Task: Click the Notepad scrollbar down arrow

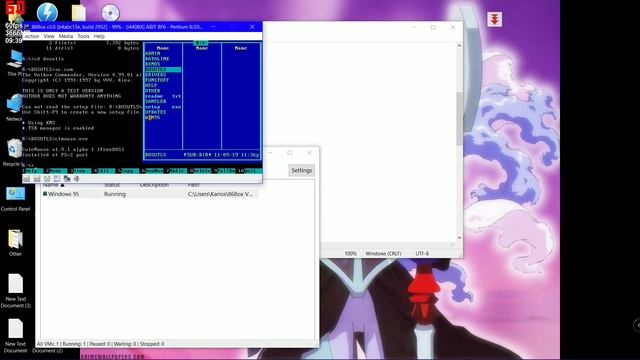Action: [459, 237]
